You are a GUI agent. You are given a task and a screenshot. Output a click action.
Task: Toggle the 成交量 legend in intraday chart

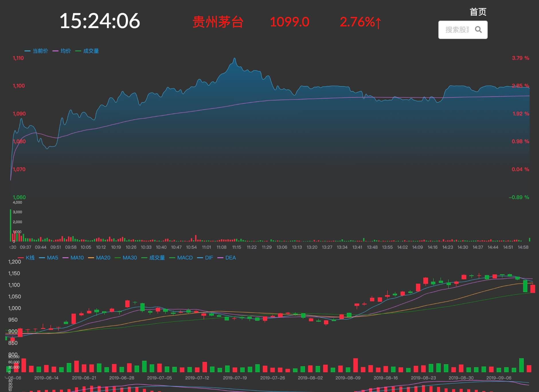pyautogui.click(x=87, y=51)
